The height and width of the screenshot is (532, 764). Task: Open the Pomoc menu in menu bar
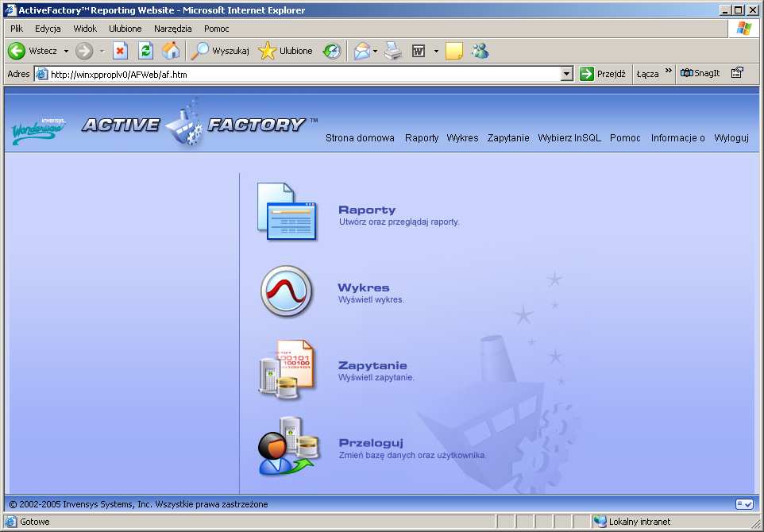tap(216, 29)
